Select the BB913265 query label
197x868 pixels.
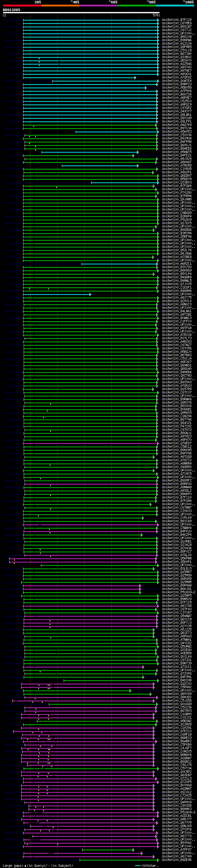click(x=11, y=10)
